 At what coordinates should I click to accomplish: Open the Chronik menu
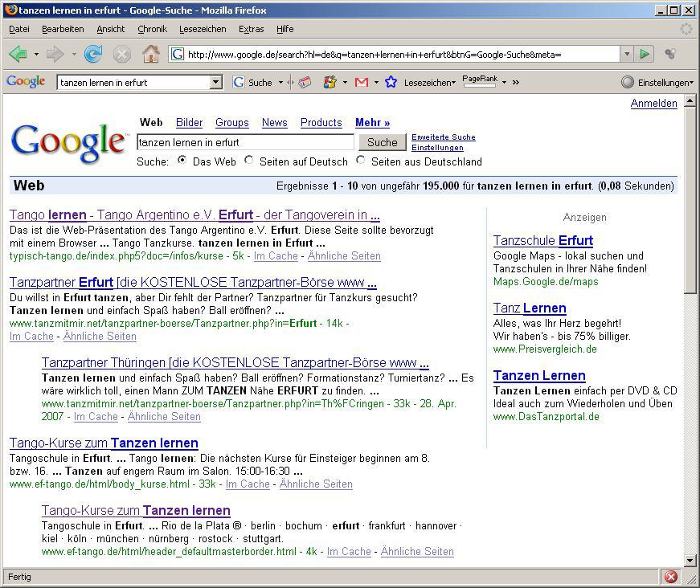152,29
